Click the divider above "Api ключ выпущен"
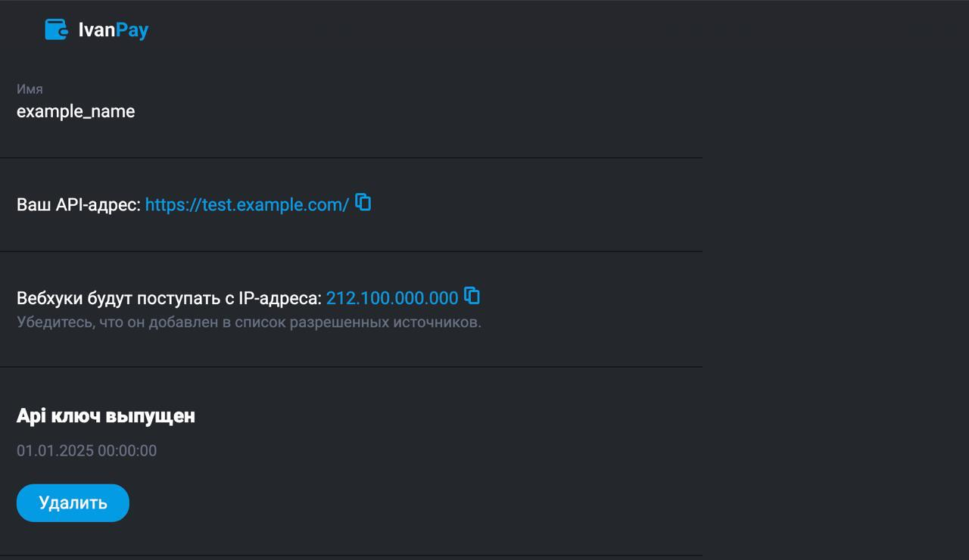This screenshot has height=560, width=969. pyautogui.click(x=351, y=367)
